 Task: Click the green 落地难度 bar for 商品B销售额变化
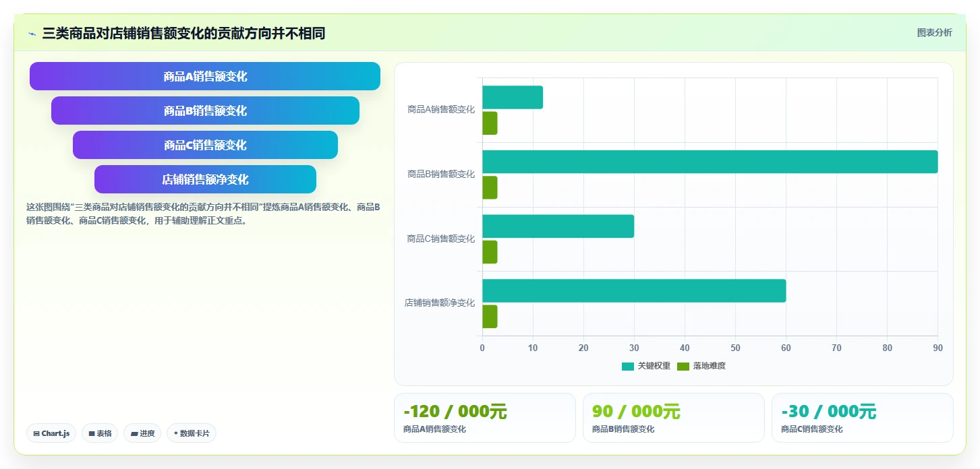tap(490, 187)
